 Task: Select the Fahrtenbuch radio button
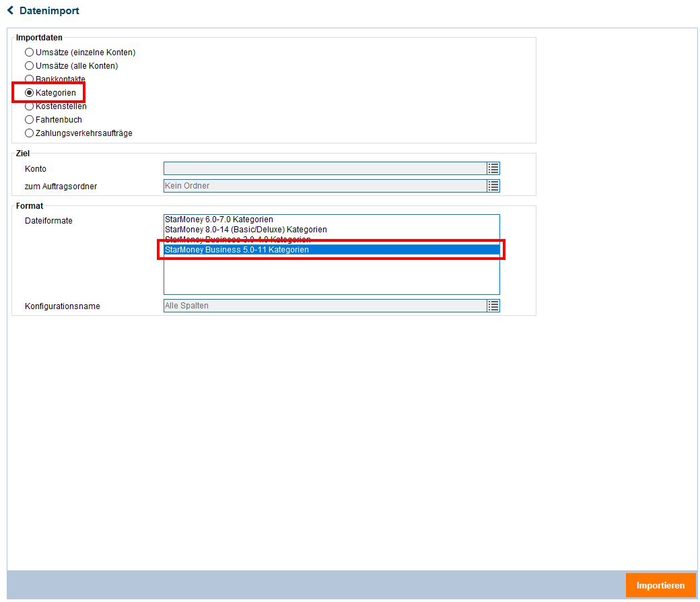tap(29, 120)
